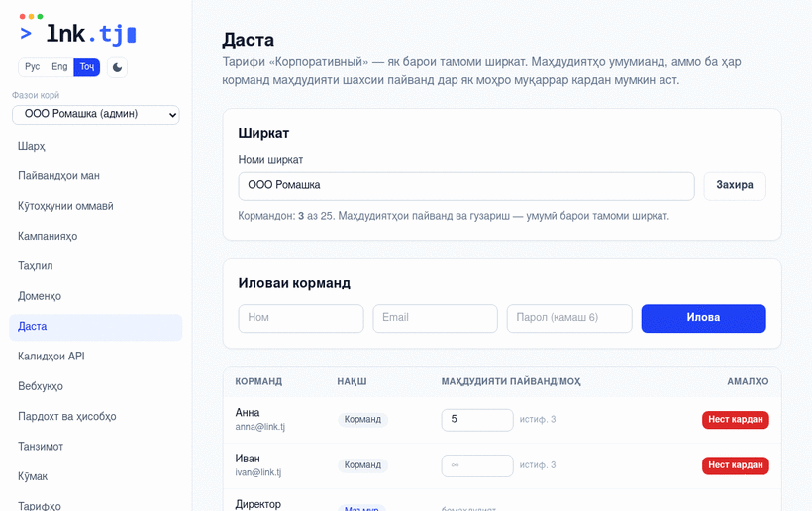Click the anna@link.tj email

[x=260, y=427]
